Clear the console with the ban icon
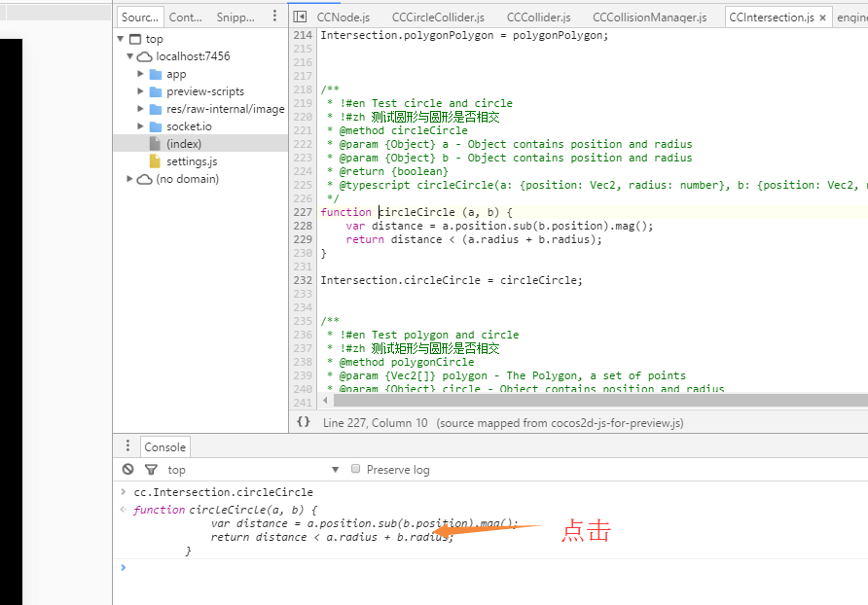Image resolution: width=868 pixels, height=605 pixels. tap(127, 470)
